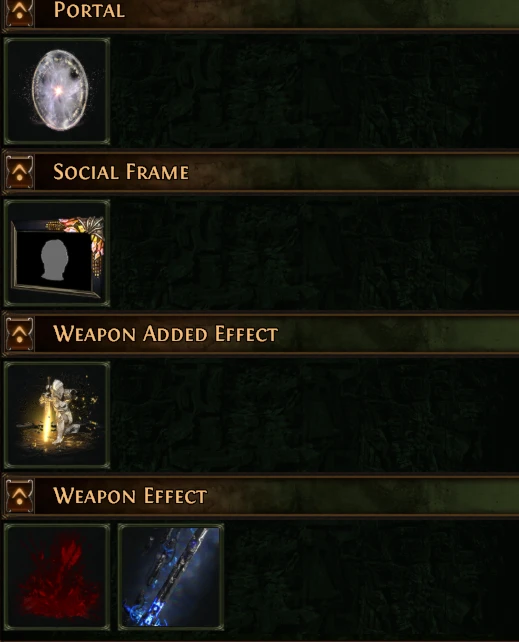Click the Weapon Effect header text
The image size is (519, 642).
[130, 495]
